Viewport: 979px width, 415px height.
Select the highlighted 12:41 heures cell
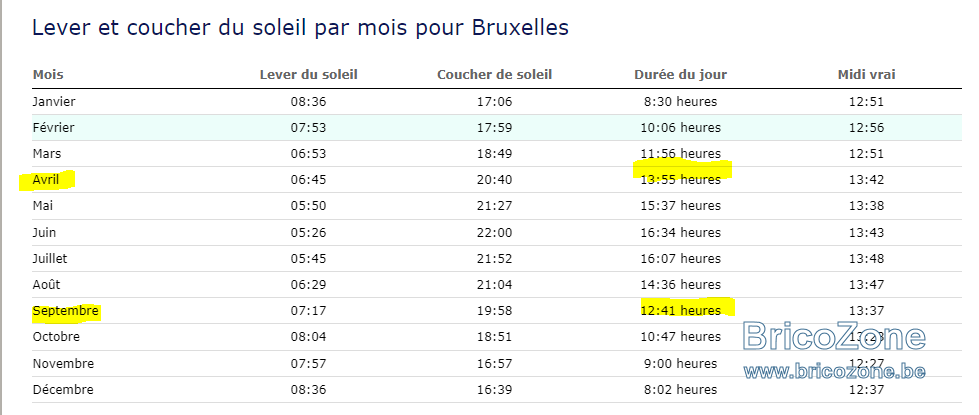pyautogui.click(x=681, y=310)
